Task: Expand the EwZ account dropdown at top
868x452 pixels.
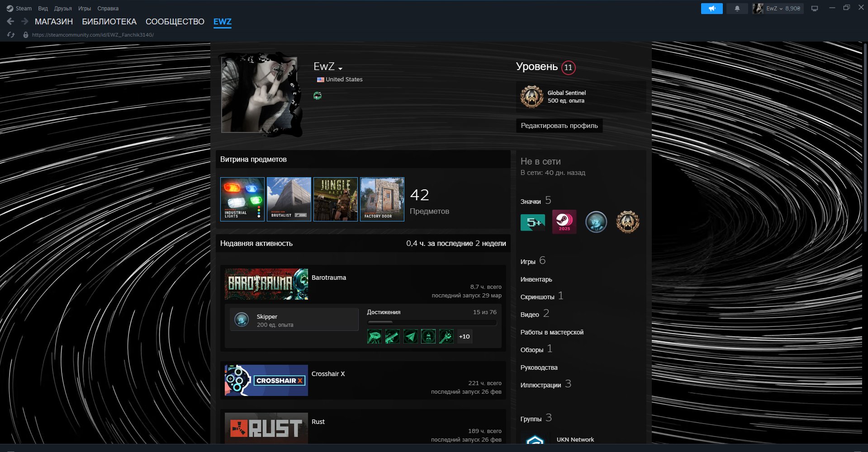Action: 778,9
